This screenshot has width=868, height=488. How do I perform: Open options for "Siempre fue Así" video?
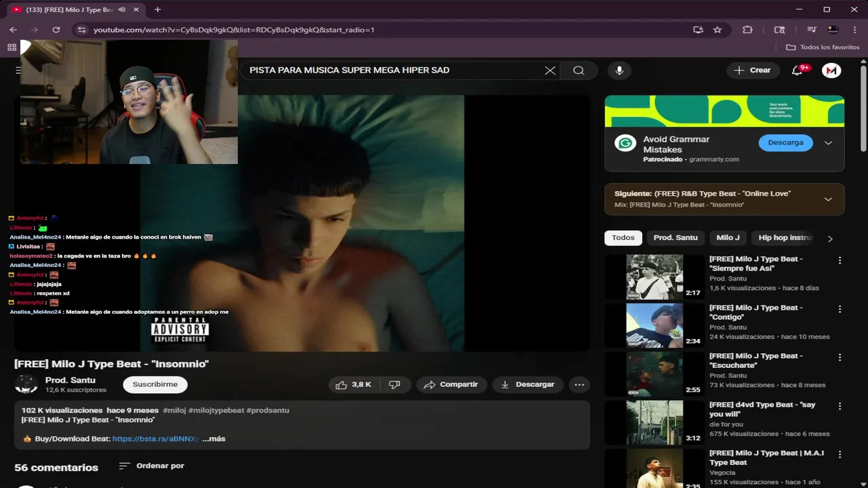coord(840,260)
